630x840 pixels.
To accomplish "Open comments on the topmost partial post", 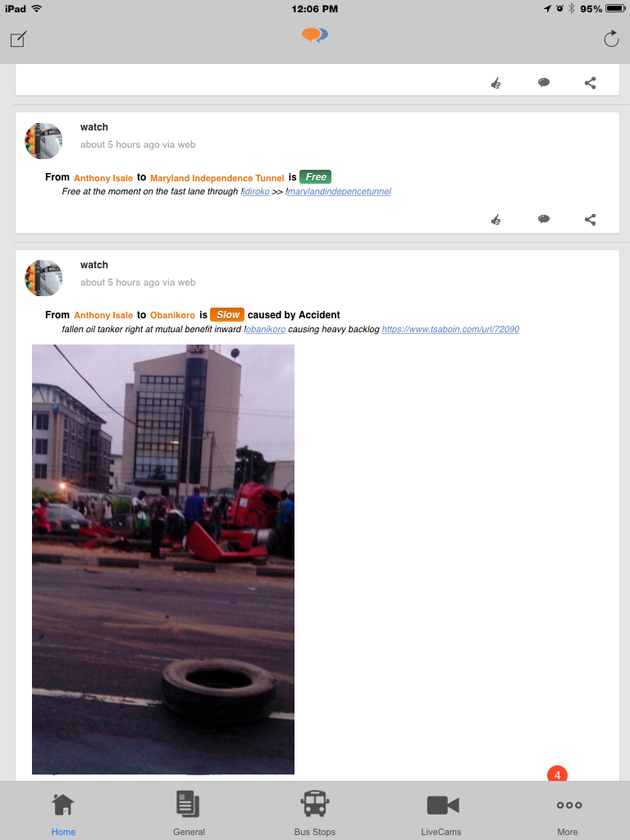I will (x=543, y=83).
